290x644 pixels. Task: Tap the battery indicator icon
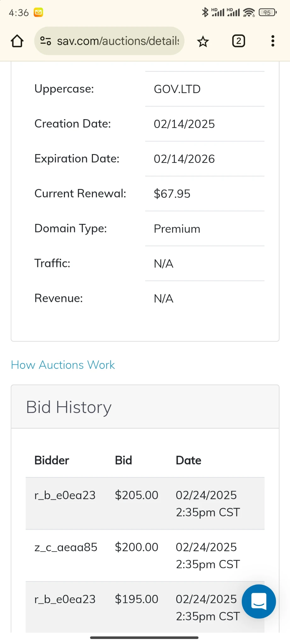coord(267,13)
